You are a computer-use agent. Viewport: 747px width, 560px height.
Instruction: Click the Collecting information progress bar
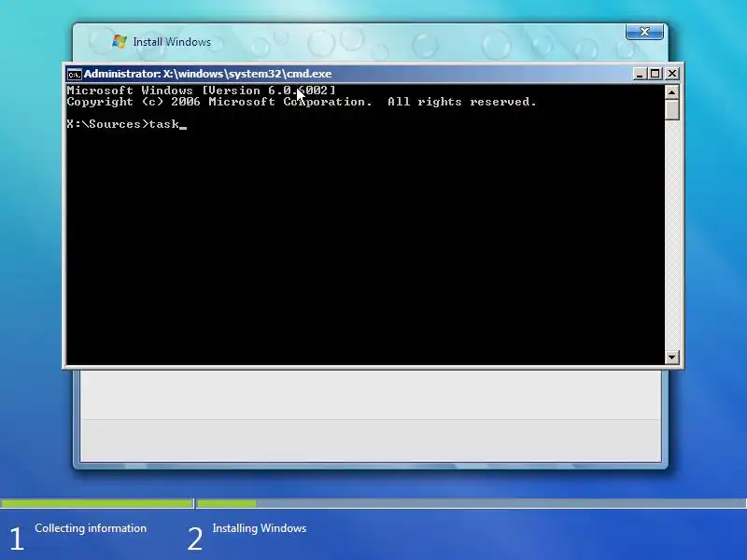[x=97, y=503]
